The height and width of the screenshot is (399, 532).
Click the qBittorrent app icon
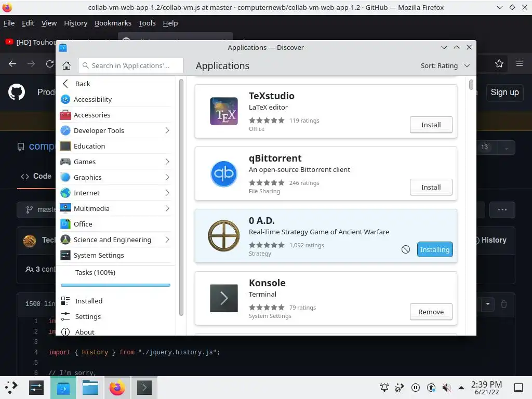tap(223, 174)
